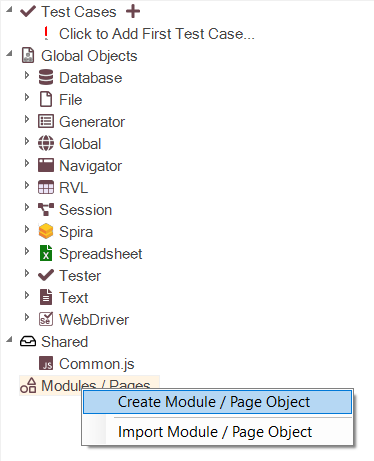Collapse the Global Objects section
Screen dimensions: 374x461
tap(9, 53)
